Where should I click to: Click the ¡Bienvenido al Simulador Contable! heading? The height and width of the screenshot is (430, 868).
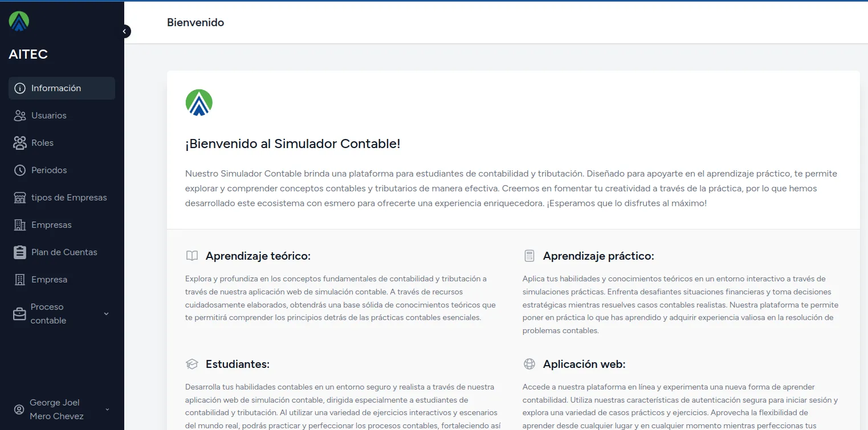pyautogui.click(x=293, y=144)
